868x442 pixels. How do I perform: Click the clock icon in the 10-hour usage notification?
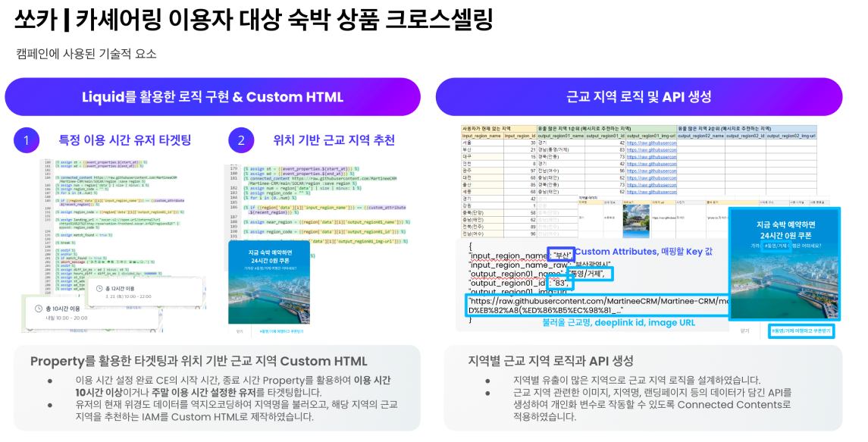click(39, 309)
